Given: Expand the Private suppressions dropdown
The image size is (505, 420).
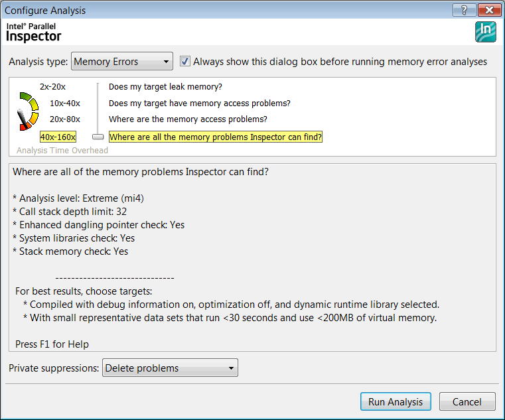Looking at the screenshot, I should pyautogui.click(x=170, y=368).
